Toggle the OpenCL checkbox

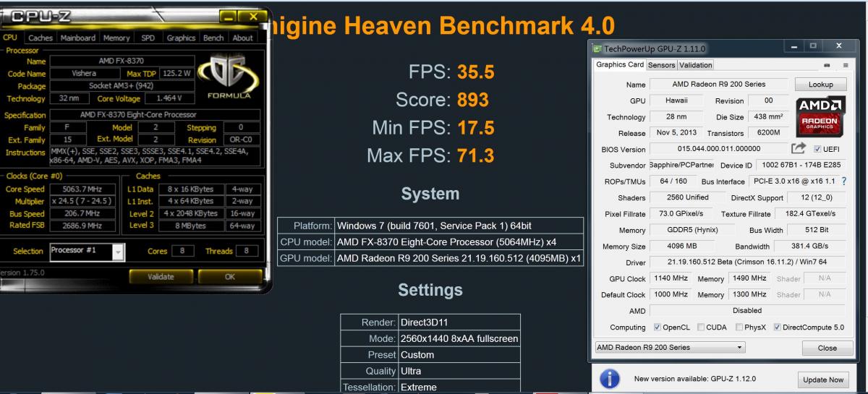pos(657,327)
